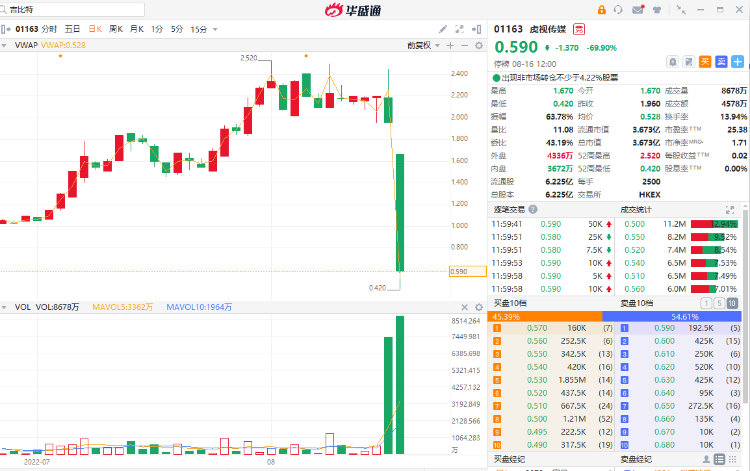
Task: Switch broker queue to list view icon
Action: tap(719, 459)
